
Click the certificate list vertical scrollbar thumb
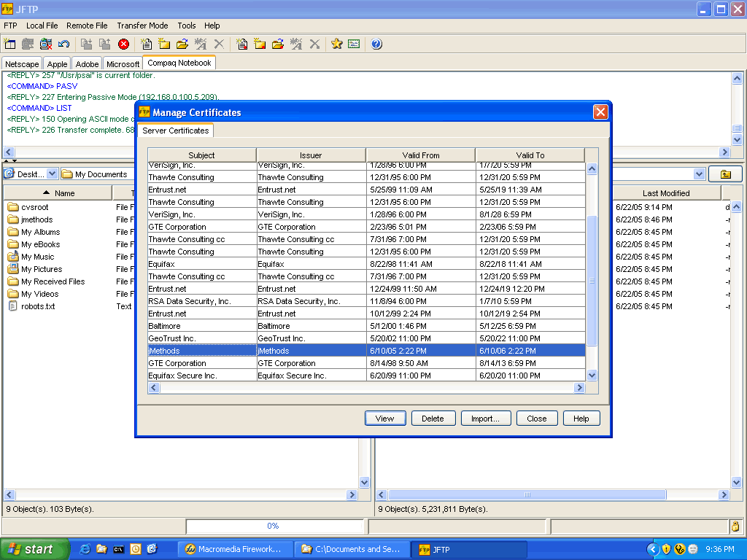pos(592,281)
